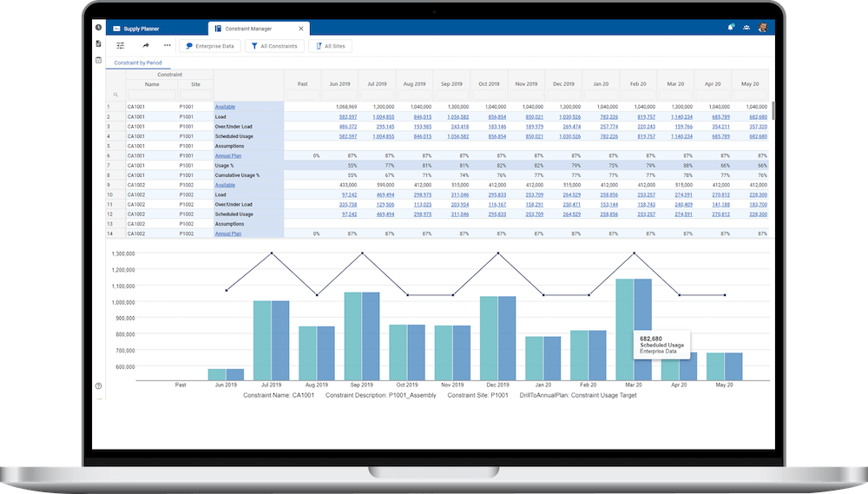
Task: Open the Enterprise Data scenario selector
Action: 209,46
